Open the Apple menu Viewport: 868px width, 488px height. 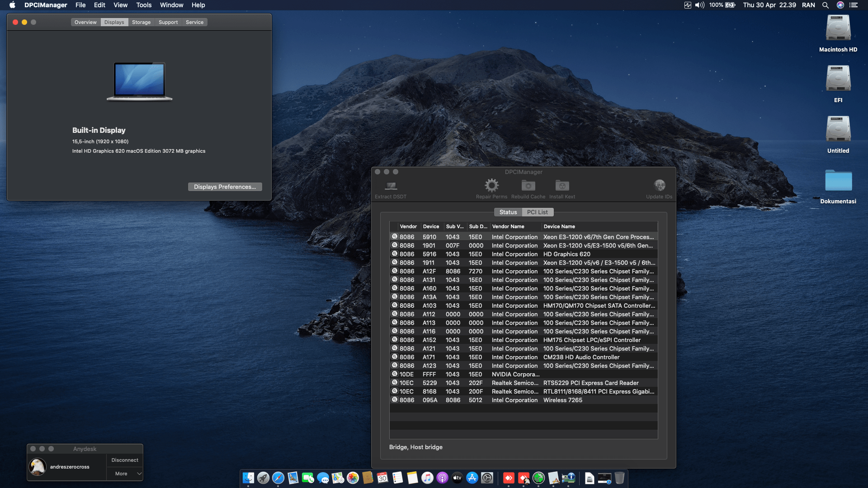point(12,5)
